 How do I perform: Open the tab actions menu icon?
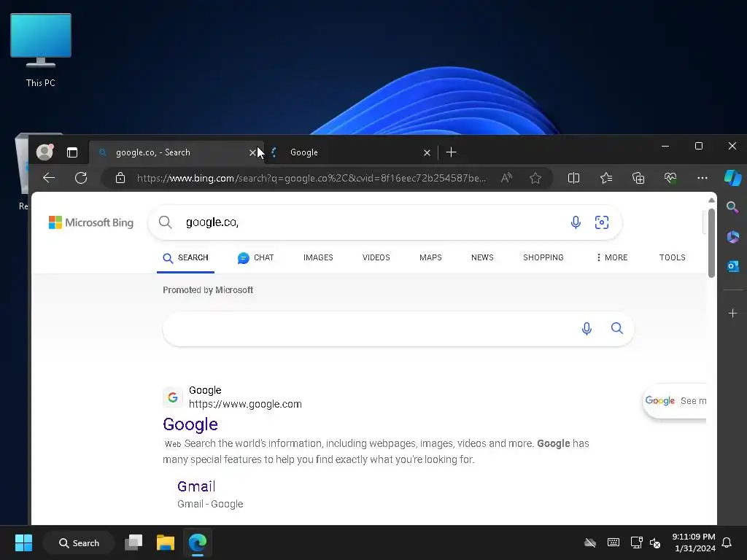click(x=72, y=152)
